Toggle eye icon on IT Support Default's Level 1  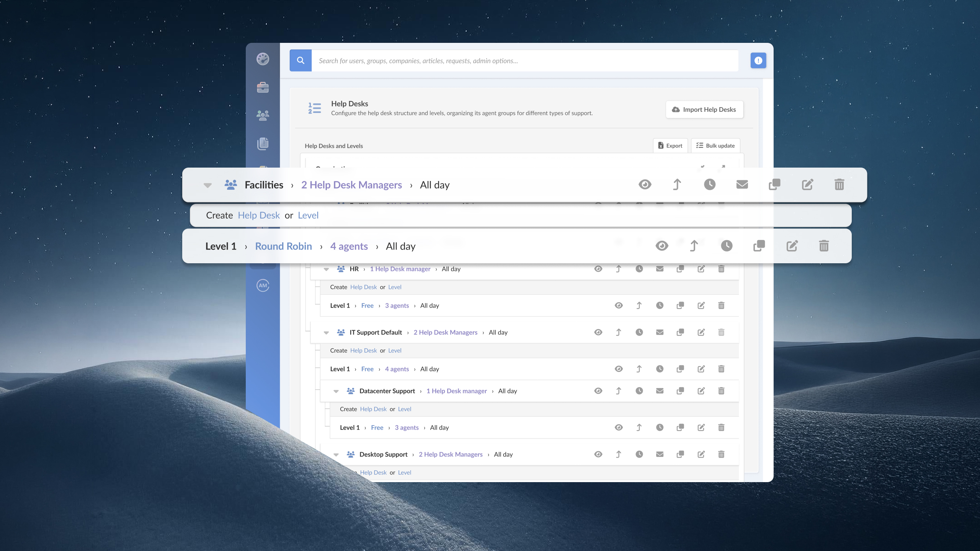pos(619,369)
